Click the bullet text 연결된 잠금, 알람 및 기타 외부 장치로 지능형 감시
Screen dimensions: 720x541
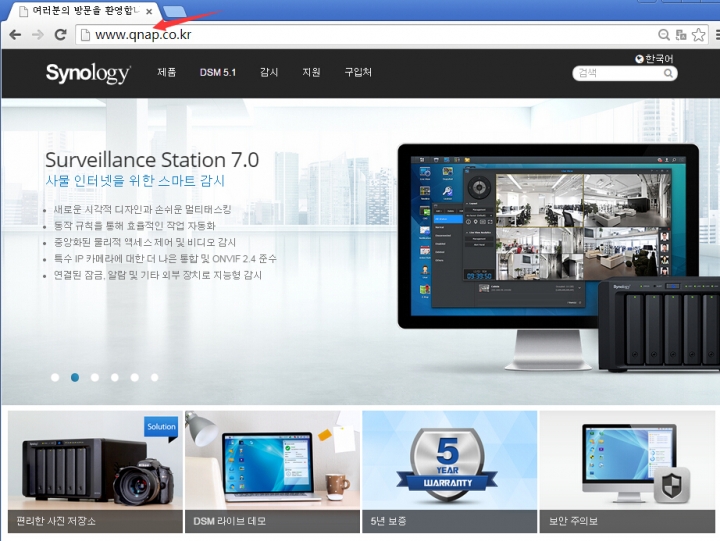(x=158, y=275)
